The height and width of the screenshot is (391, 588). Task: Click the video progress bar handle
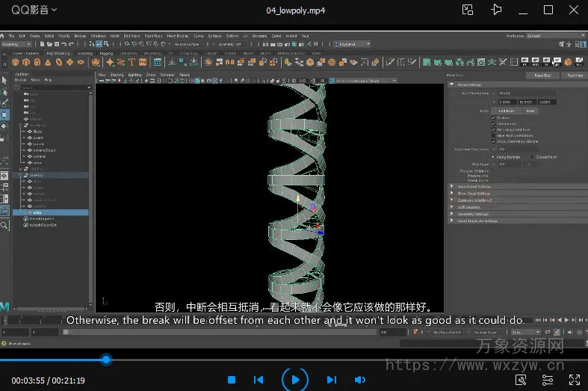pos(106,360)
